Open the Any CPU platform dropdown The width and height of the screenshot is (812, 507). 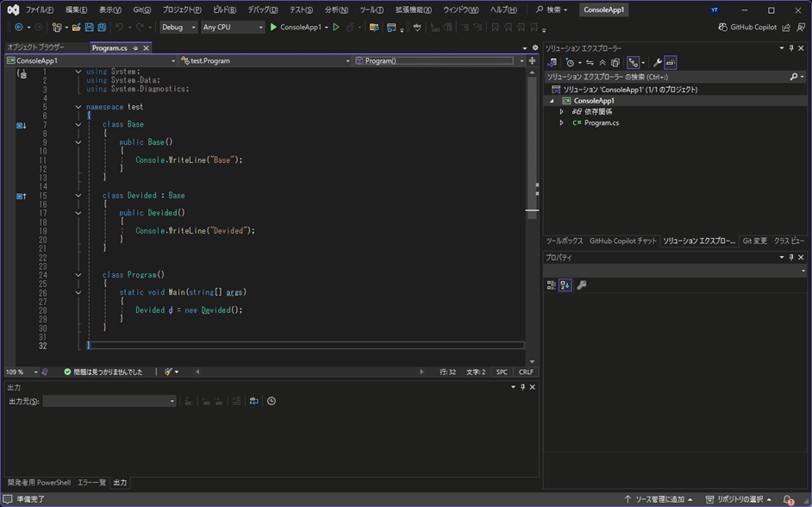(x=233, y=28)
